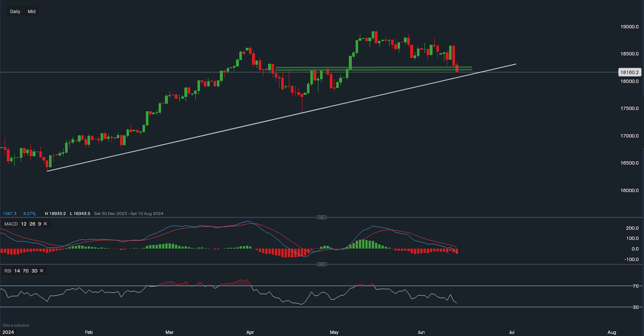Click the Jul month label on the axis
Image resolution: width=644 pixels, height=336 pixels.
coord(512,332)
